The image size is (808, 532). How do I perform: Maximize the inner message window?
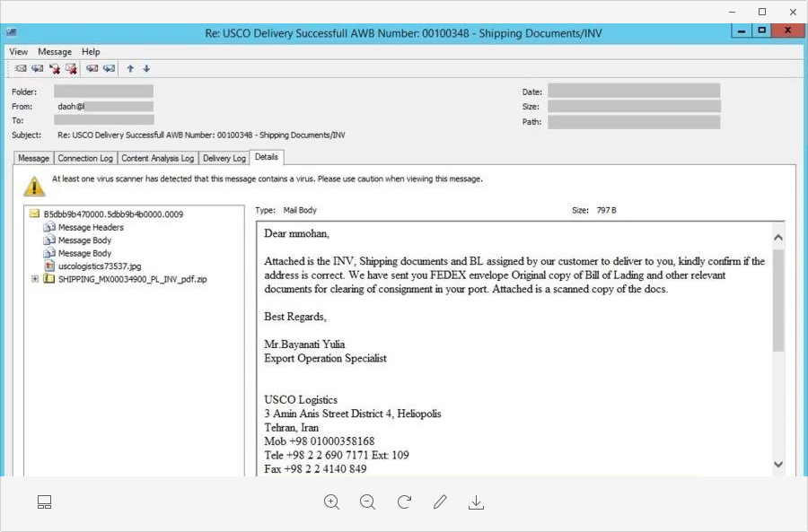click(x=761, y=31)
